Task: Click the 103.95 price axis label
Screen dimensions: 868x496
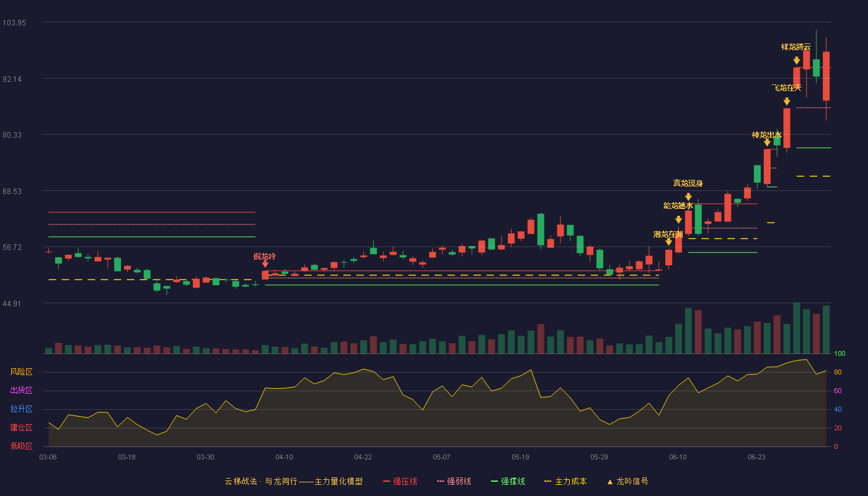Action: coord(14,23)
